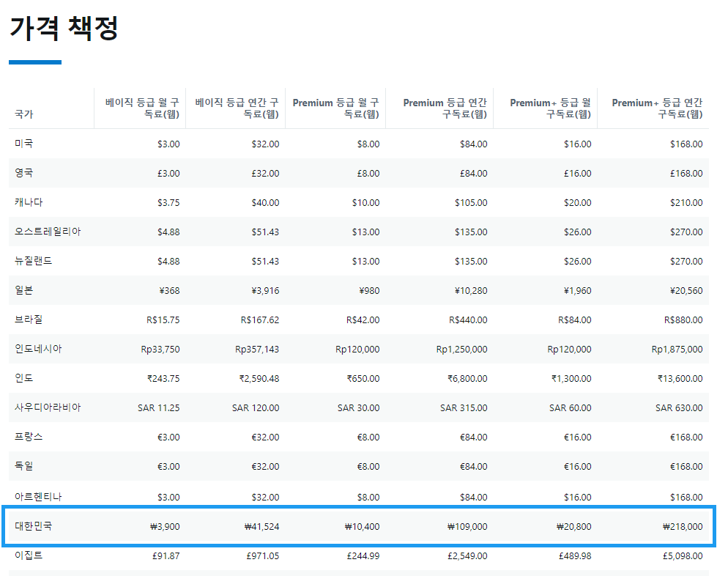Viewport: 728px width, 576px height.
Task: Click the £2,549.00 cell in 이집트 row
Action: 467,555
